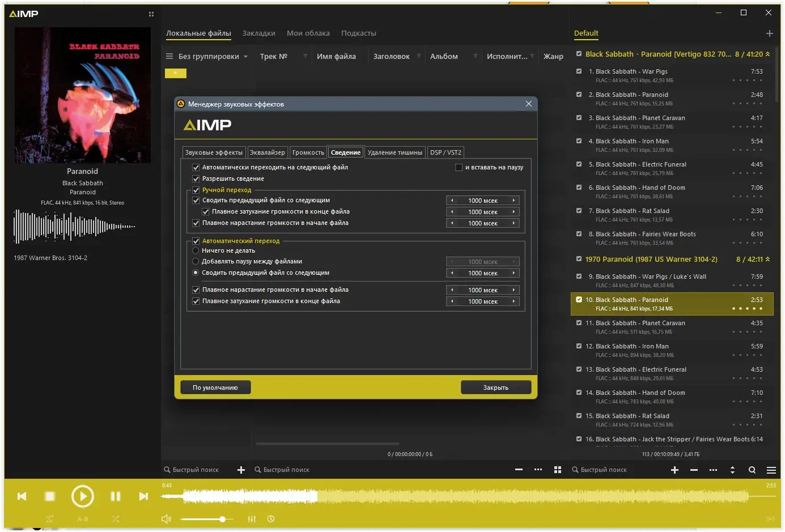Open the 'Подкасты' tab
The height and width of the screenshot is (532, 785).
pos(359,33)
